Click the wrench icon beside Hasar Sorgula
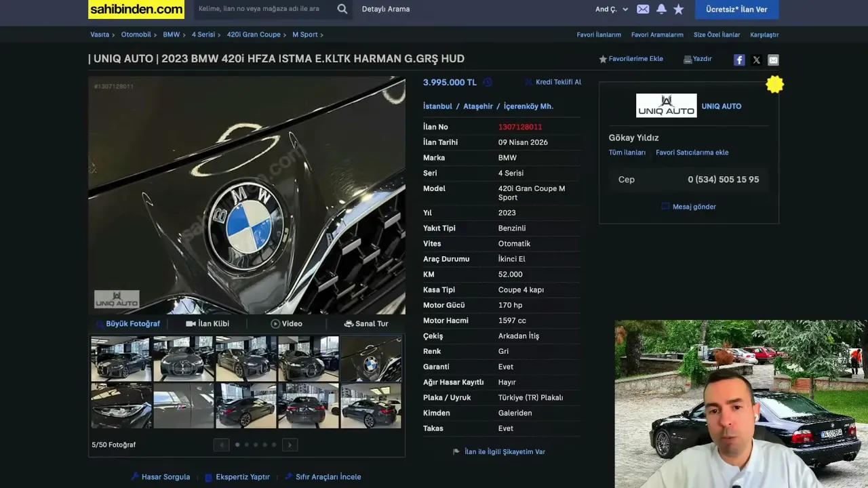Viewport: 868px width, 488px height. [x=135, y=476]
